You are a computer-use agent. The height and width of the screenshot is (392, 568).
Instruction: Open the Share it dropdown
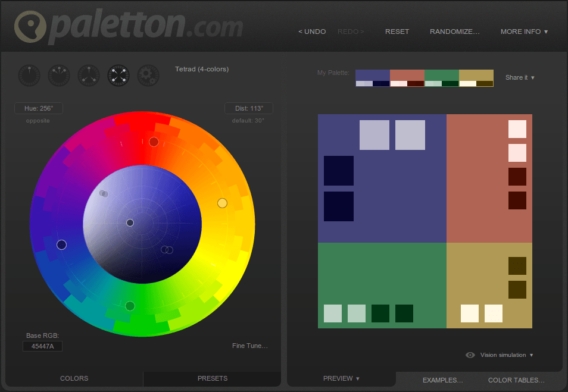[x=520, y=77]
